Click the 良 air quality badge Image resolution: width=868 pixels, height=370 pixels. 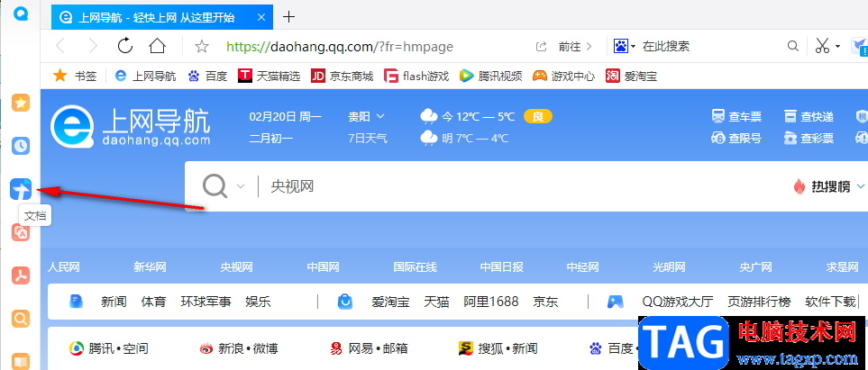537,117
